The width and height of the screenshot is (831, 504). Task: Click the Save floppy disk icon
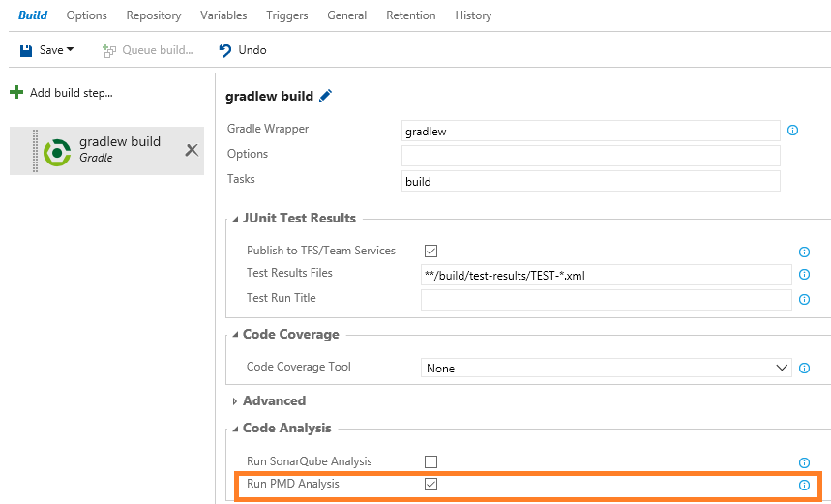pyautogui.click(x=26, y=50)
